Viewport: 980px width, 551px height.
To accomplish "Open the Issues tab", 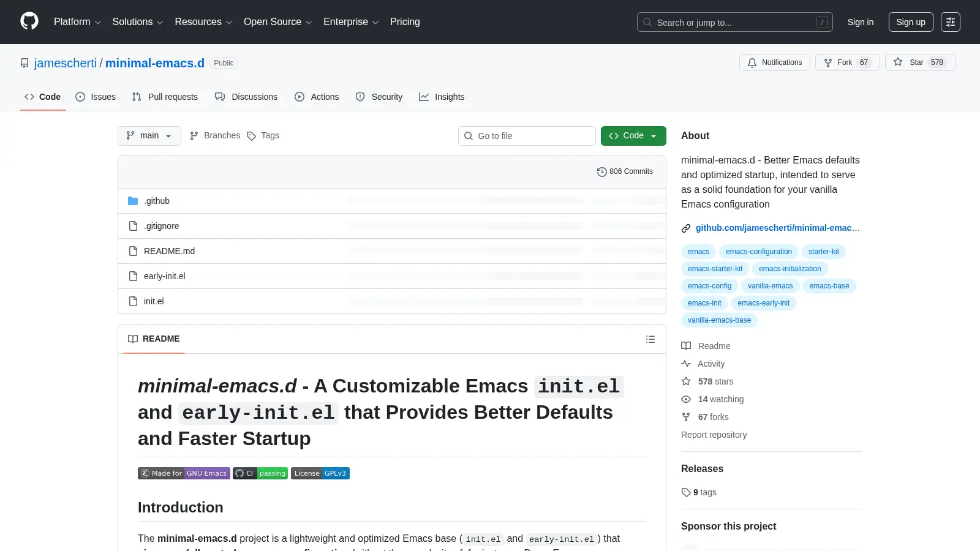I will coord(96,97).
